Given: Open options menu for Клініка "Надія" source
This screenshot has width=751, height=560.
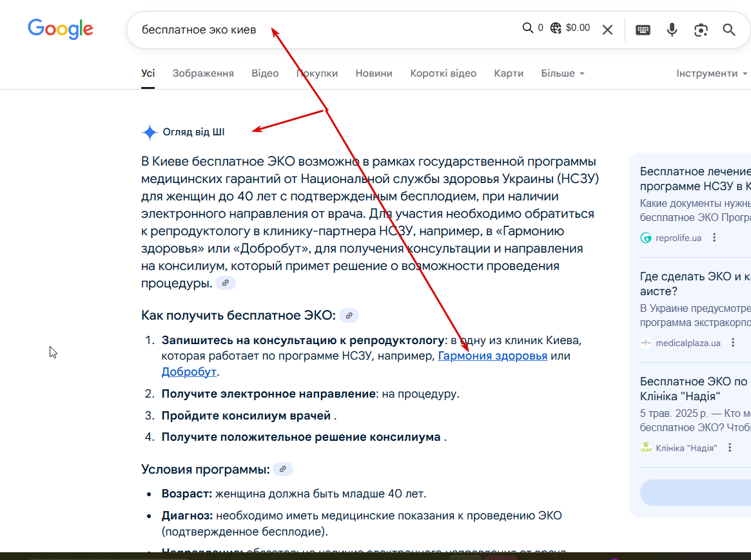Looking at the screenshot, I should [x=730, y=447].
